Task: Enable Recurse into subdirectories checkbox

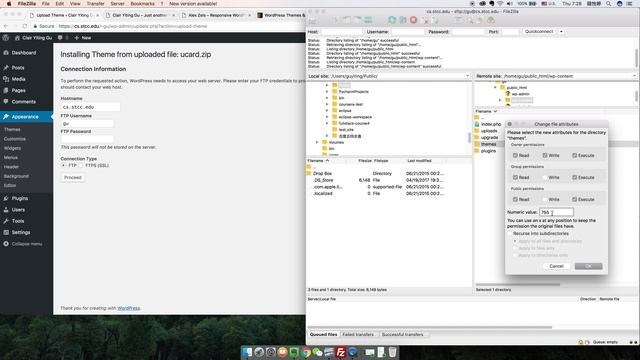Action: point(510,233)
